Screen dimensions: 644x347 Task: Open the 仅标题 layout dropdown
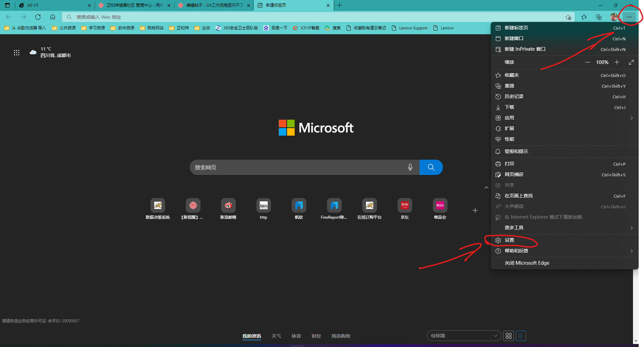[464, 336]
